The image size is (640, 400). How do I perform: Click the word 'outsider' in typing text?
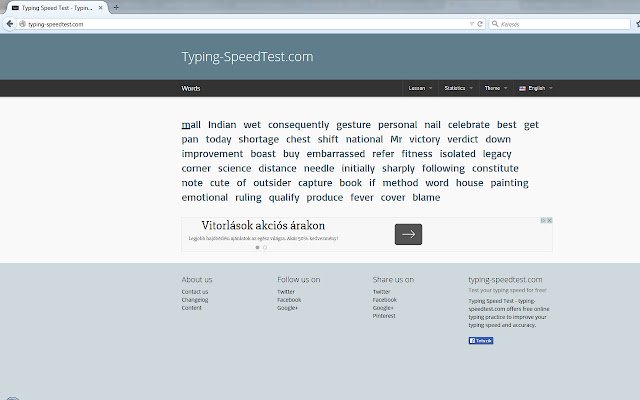[x=272, y=183]
